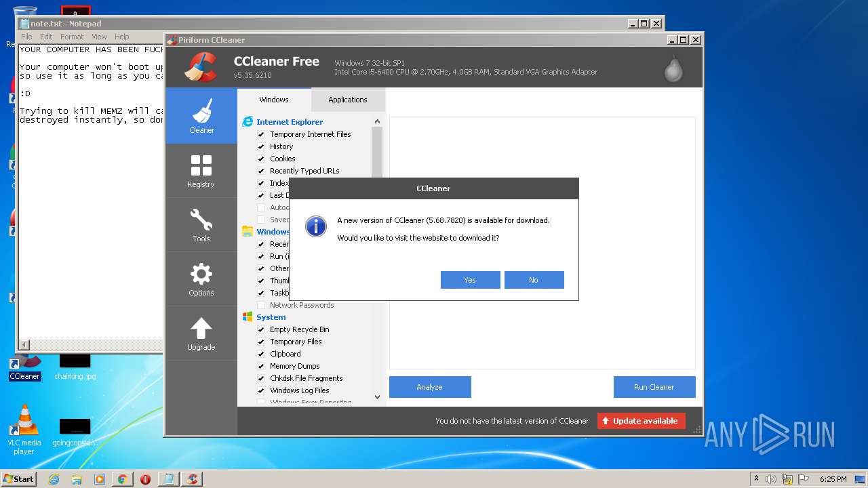Click Notepad horizontal scrollbar left arrow

pos(24,345)
